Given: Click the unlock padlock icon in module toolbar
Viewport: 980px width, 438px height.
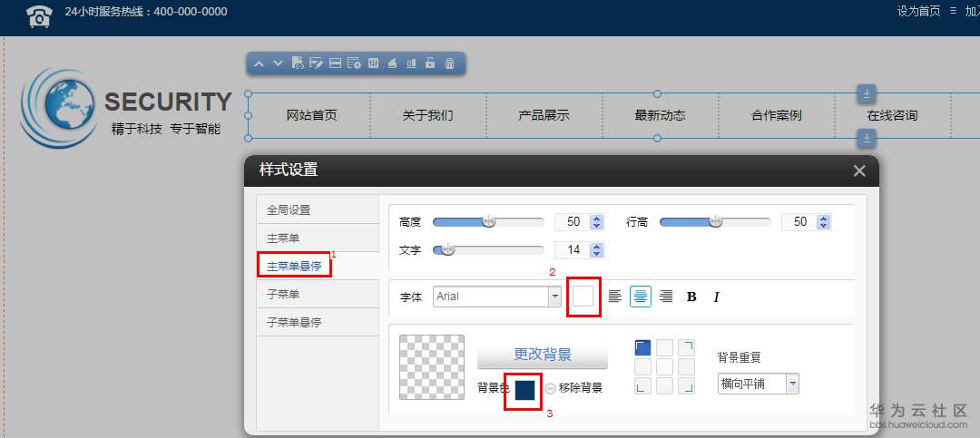Looking at the screenshot, I should coord(430,63).
